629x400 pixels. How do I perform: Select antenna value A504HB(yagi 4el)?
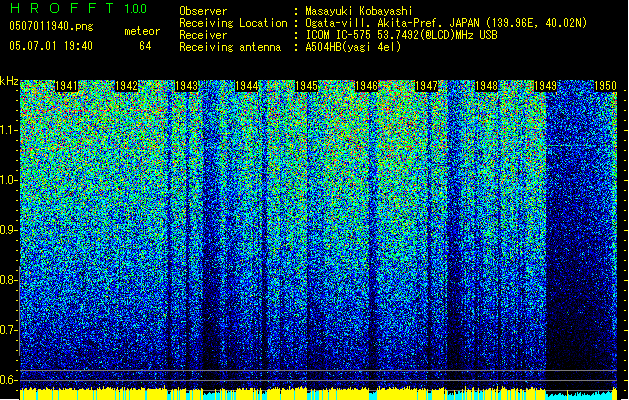click(x=353, y=47)
